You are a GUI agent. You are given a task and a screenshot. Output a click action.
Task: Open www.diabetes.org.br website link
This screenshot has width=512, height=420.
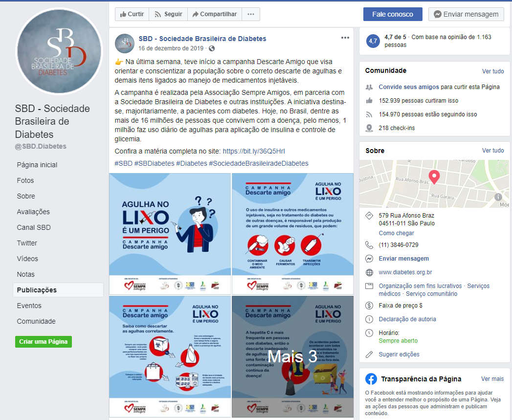coord(405,272)
